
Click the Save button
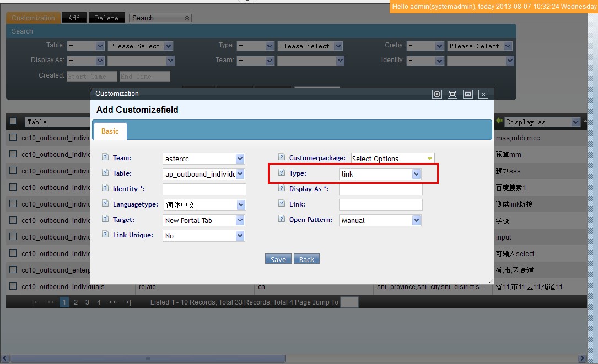pyautogui.click(x=278, y=259)
